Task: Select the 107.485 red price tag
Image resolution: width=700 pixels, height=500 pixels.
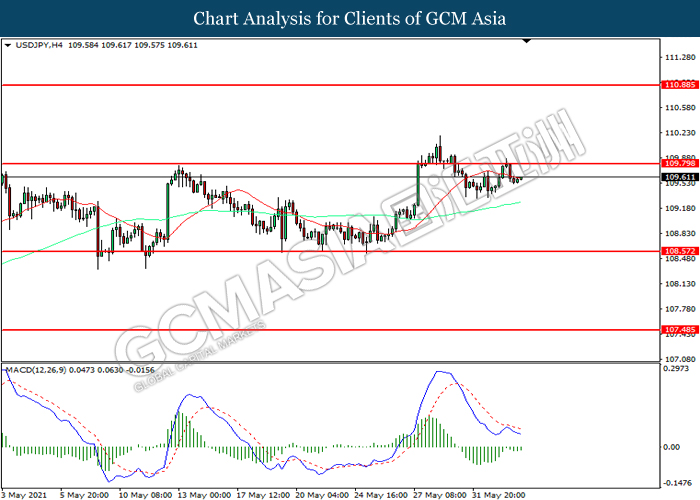Action: pyautogui.click(x=678, y=329)
